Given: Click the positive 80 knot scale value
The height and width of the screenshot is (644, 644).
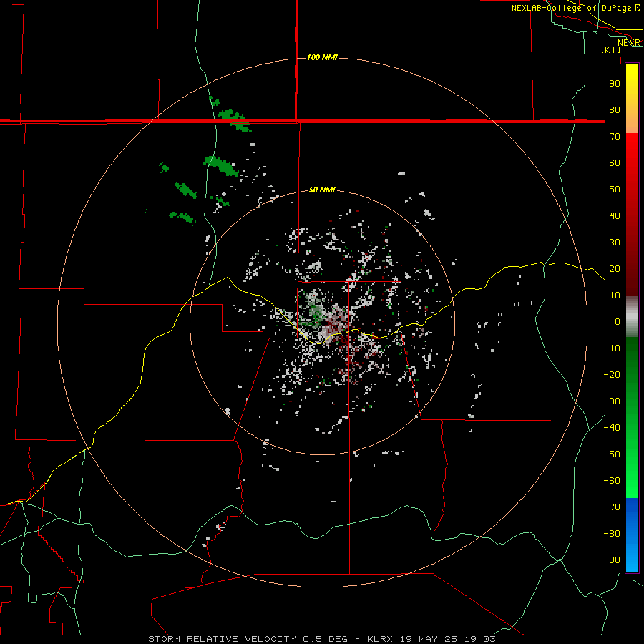Looking at the screenshot, I should (x=615, y=109).
